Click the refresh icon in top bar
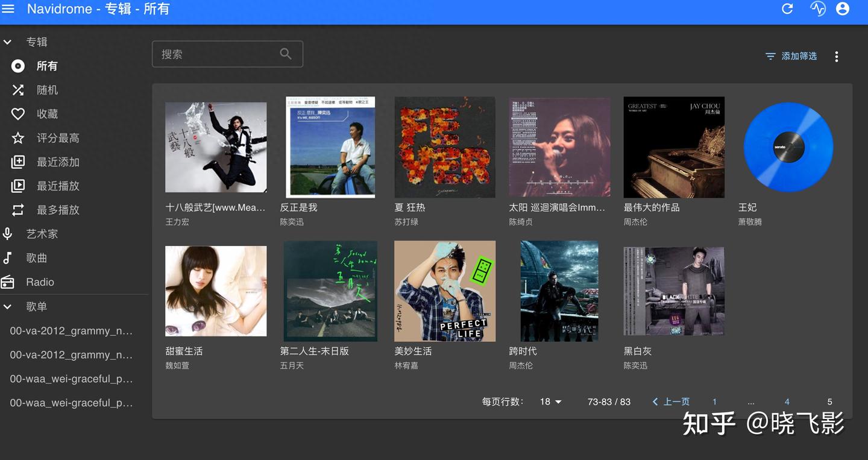This screenshot has width=868, height=460. pos(787,8)
